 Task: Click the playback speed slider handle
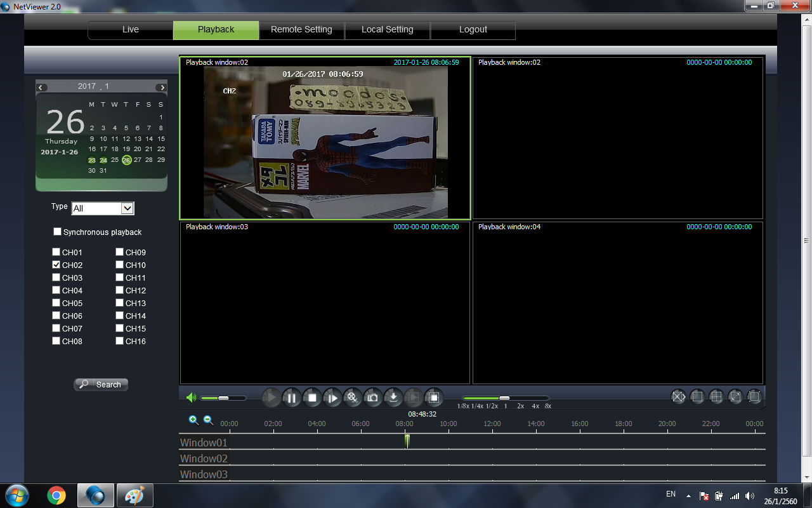[x=504, y=398]
